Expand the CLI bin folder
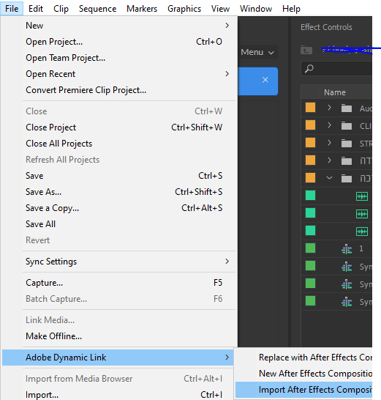The image size is (381, 400). (329, 125)
